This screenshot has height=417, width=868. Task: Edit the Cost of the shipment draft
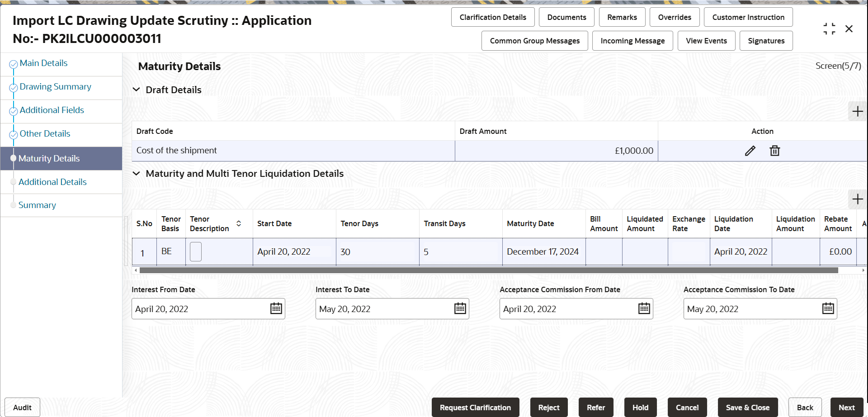750,151
